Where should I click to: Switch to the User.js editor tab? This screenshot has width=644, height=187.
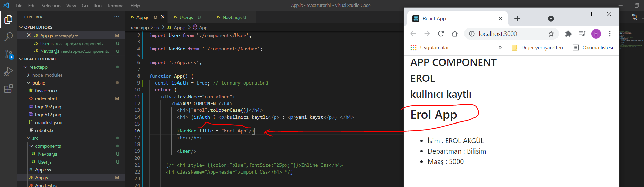(x=186, y=17)
